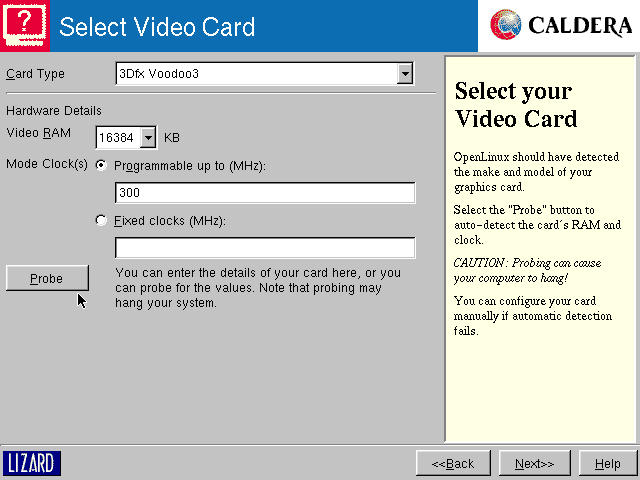The width and height of the screenshot is (640, 480).
Task: Click the empty Fixed clocks input field
Action: (265, 248)
